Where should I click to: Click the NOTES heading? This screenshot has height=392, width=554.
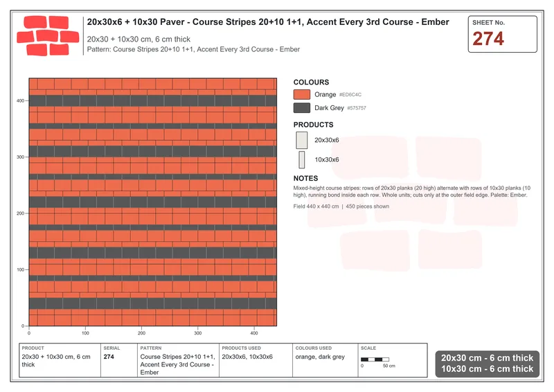pos(305,178)
